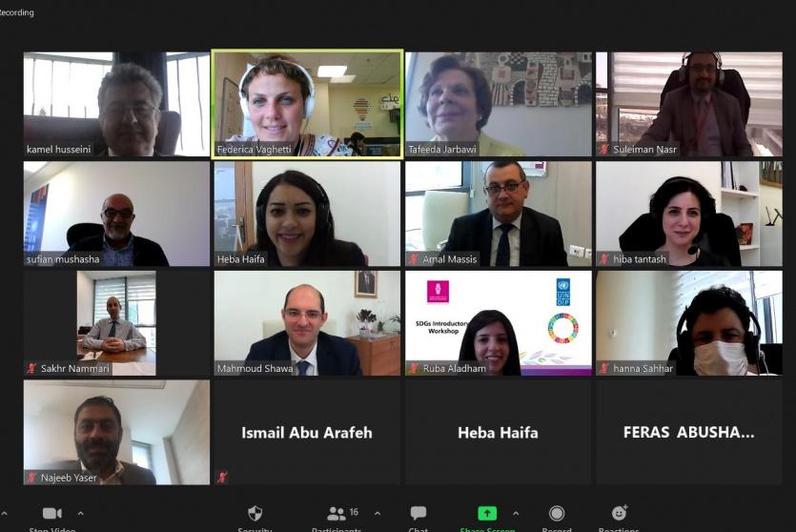Click the Heba Haifa name-only tile
Screen dimensions: 796x532
coord(499,432)
